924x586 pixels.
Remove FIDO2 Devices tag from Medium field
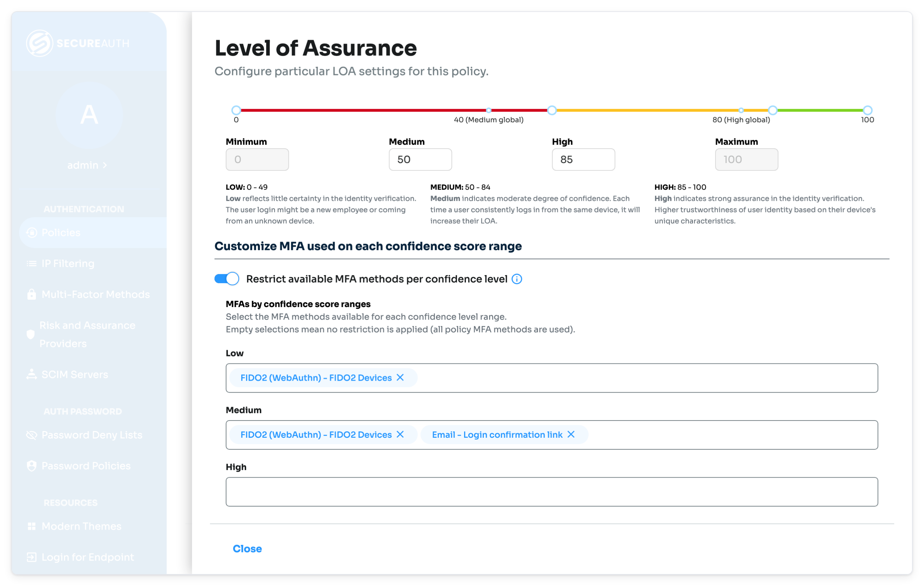[x=400, y=435]
